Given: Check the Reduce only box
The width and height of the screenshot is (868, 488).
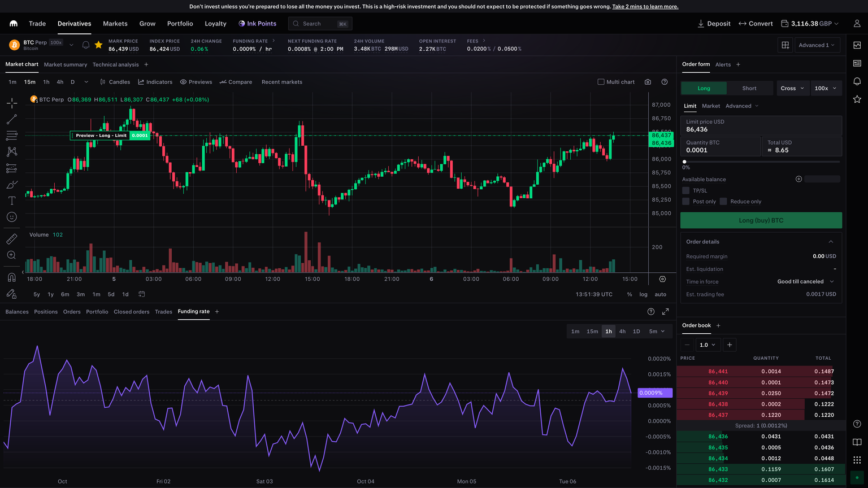Looking at the screenshot, I should click(x=723, y=202).
